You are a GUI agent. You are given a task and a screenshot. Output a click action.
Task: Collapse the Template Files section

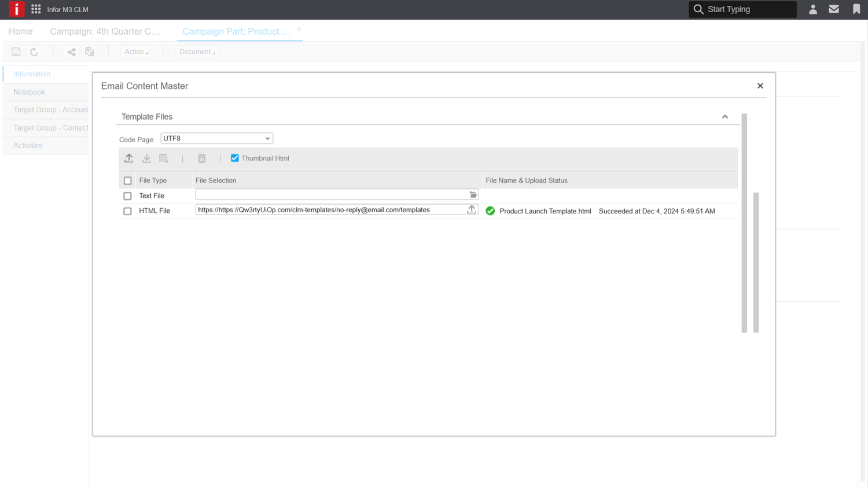click(725, 116)
